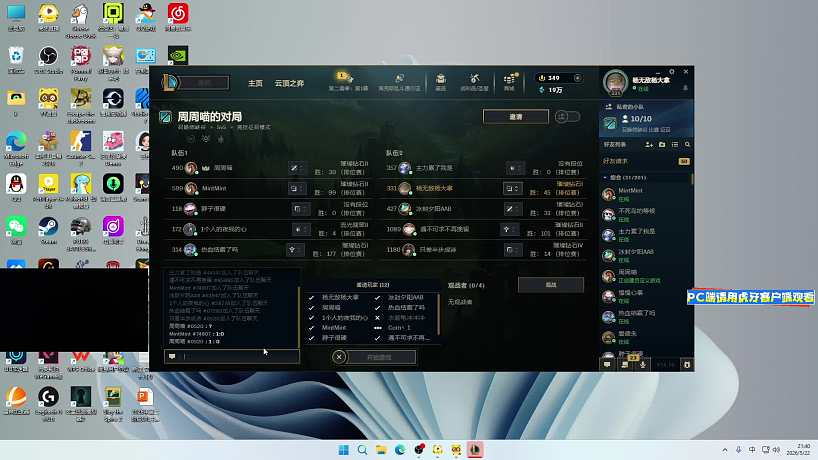
Task: Click the new folder icon in friends list
Action: [662, 144]
